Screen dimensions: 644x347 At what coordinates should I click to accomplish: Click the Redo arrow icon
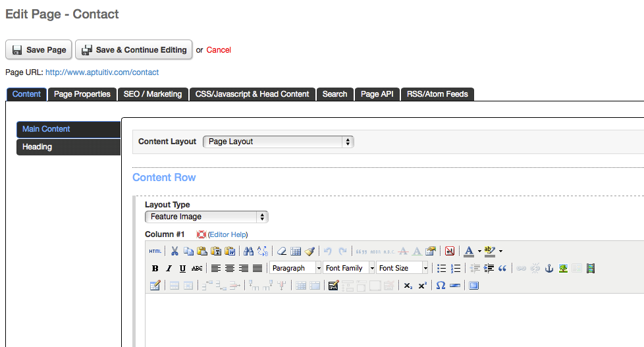click(342, 251)
